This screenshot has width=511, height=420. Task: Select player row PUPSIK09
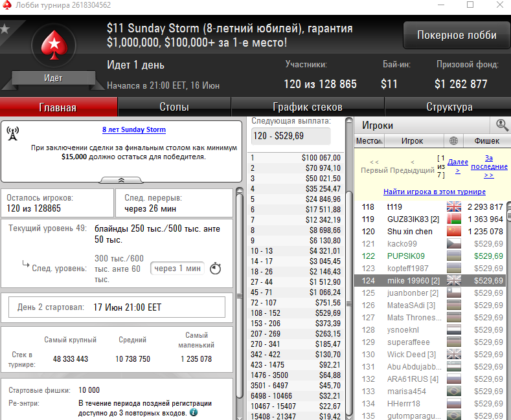tap(429, 256)
